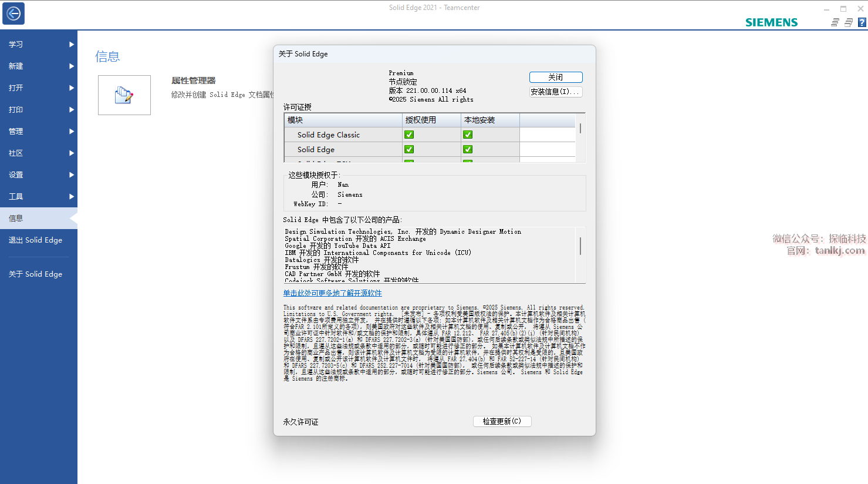The height and width of the screenshot is (484, 868).
Task: Expand the 新建 submenu arrow
Action: (x=72, y=66)
